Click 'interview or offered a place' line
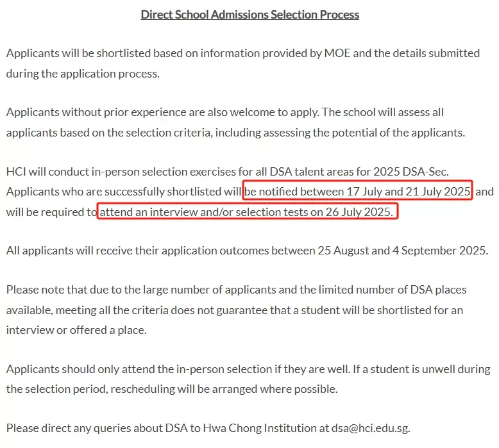 pos(76,330)
